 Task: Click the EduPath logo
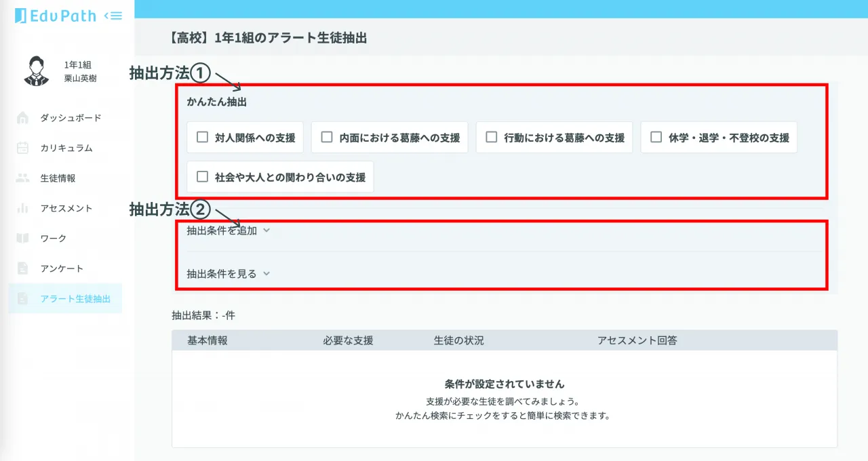(x=57, y=15)
